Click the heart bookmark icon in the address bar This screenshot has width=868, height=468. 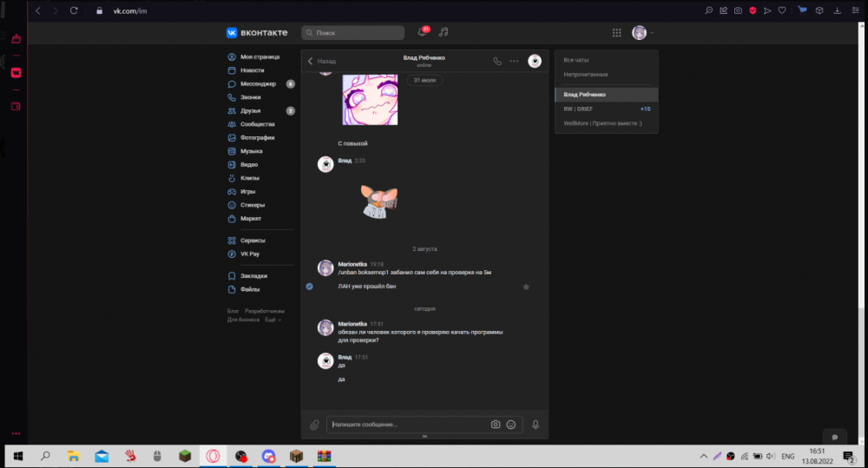tap(782, 10)
